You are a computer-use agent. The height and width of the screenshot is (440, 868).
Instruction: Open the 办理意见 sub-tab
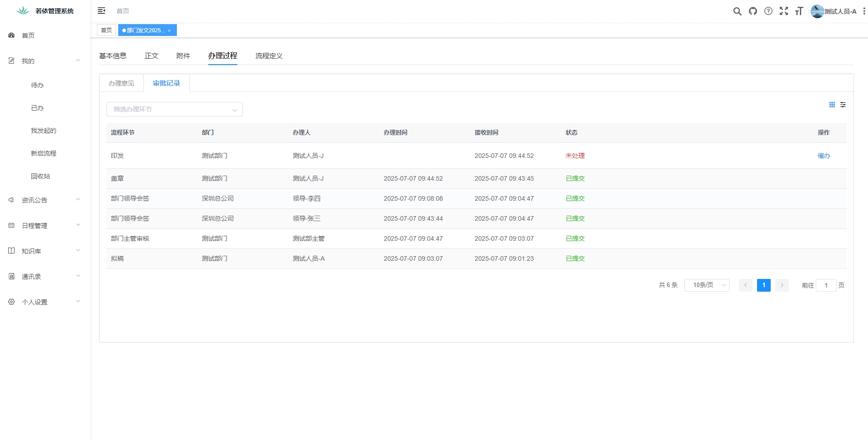point(121,83)
